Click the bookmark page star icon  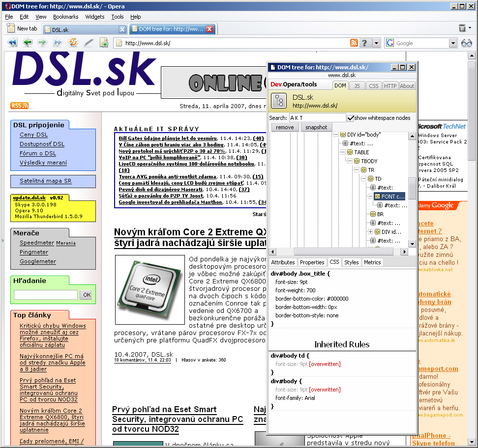(104, 42)
